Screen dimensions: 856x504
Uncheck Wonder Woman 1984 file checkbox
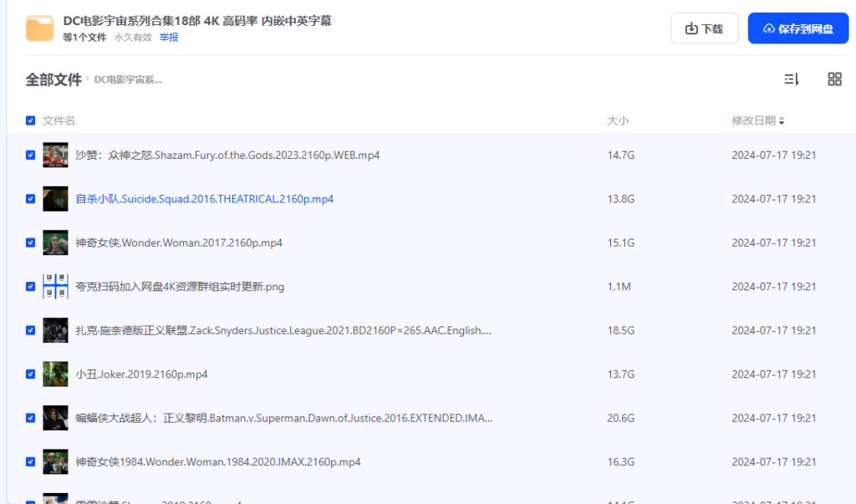31,462
